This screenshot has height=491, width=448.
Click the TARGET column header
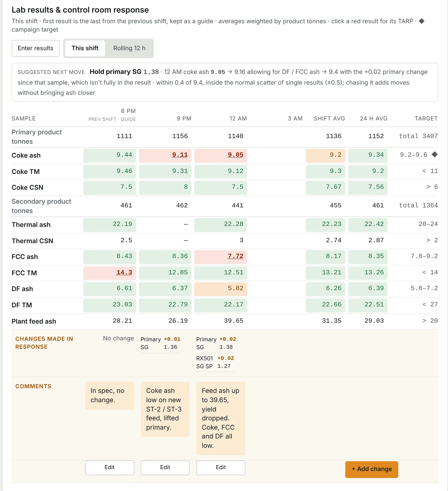[426, 118]
